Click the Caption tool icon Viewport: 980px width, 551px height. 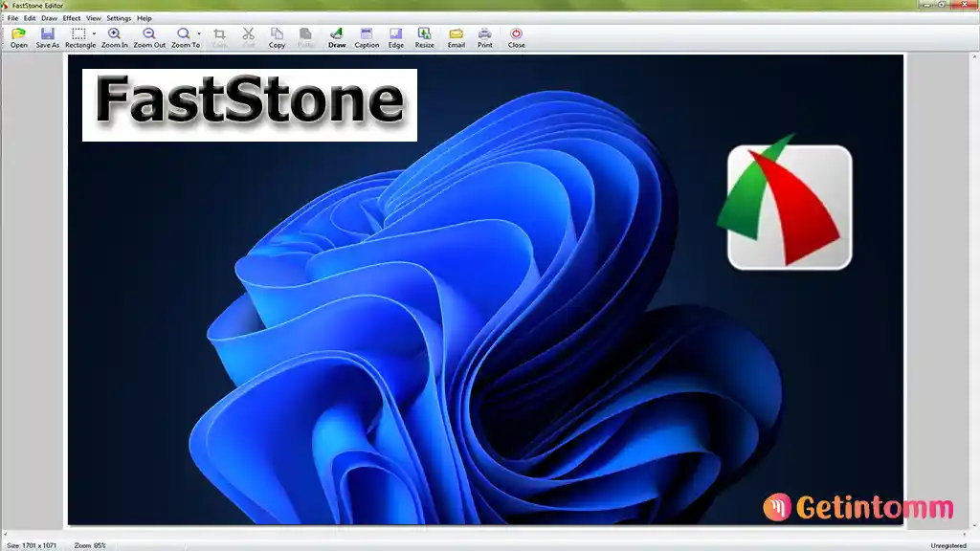367,33
